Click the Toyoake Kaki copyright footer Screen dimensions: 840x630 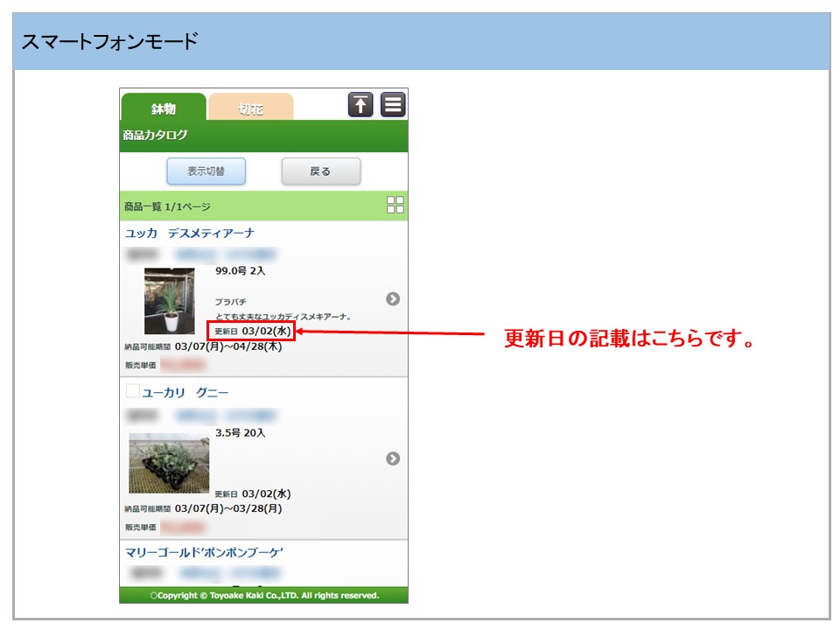click(x=263, y=595)
